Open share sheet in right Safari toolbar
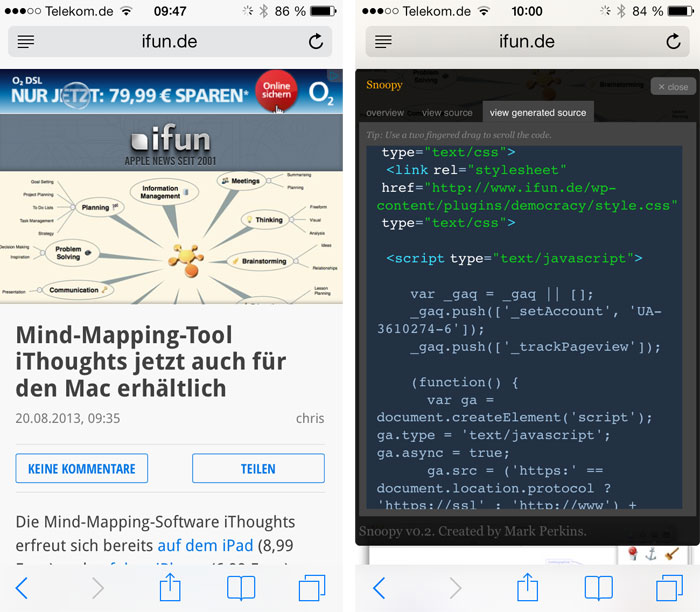 click(x=528, y=587)
